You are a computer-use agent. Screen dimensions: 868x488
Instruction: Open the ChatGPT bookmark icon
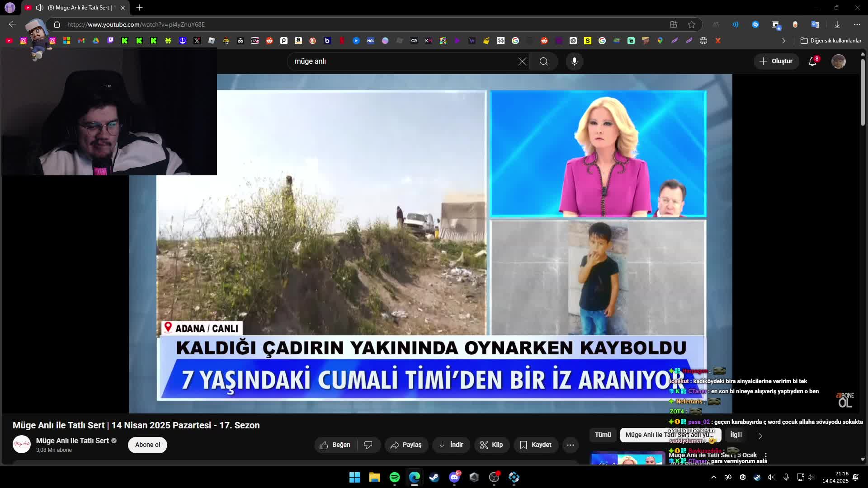coord(573,41)
